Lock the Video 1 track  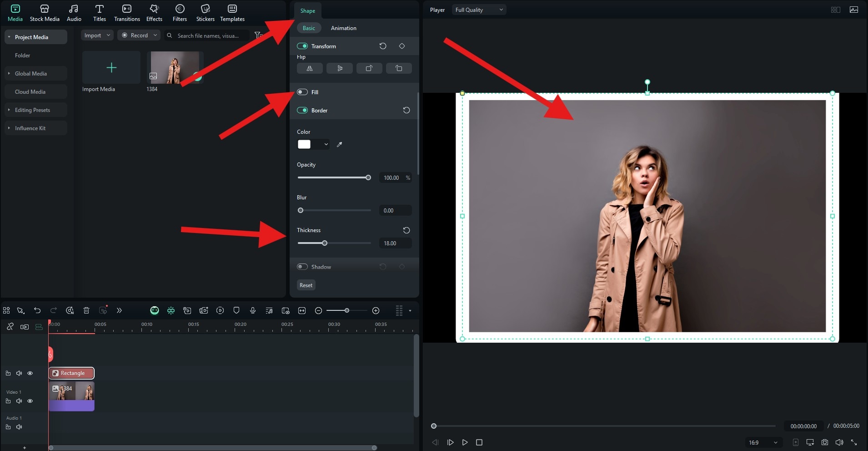[8, 401]
